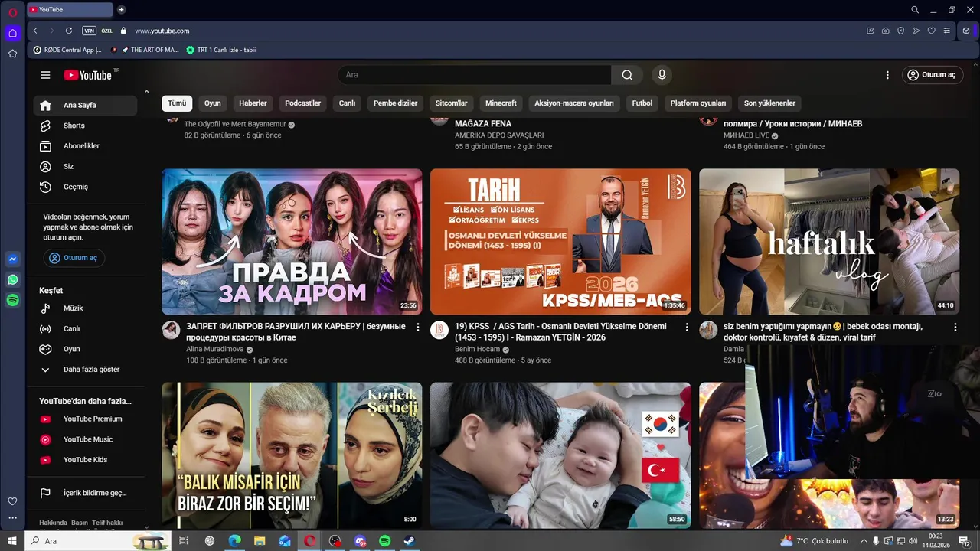Open options menu for 'siz benim yaptığımı' video

pos(955,328)
